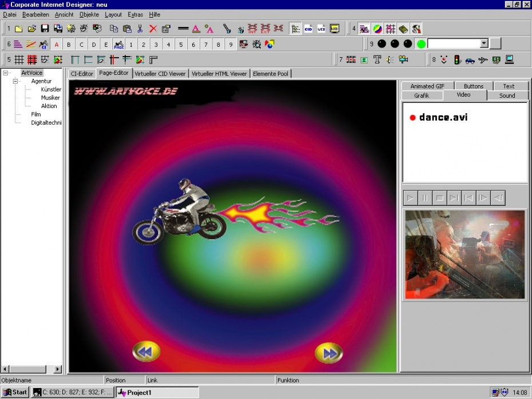Click the traffic light icon
Viewport: 532px width, 399px height.
(457, 60)
